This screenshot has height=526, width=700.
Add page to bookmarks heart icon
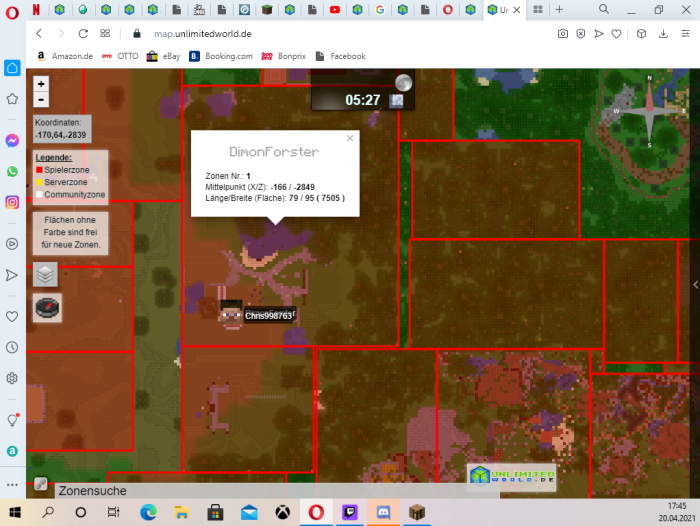(617, 33)
